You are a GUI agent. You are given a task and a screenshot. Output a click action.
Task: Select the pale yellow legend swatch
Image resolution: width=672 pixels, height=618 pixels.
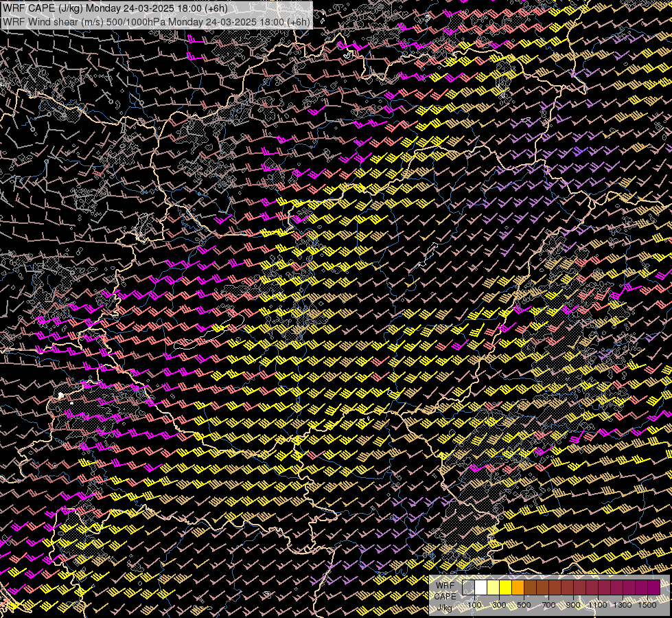coord(494,588)
